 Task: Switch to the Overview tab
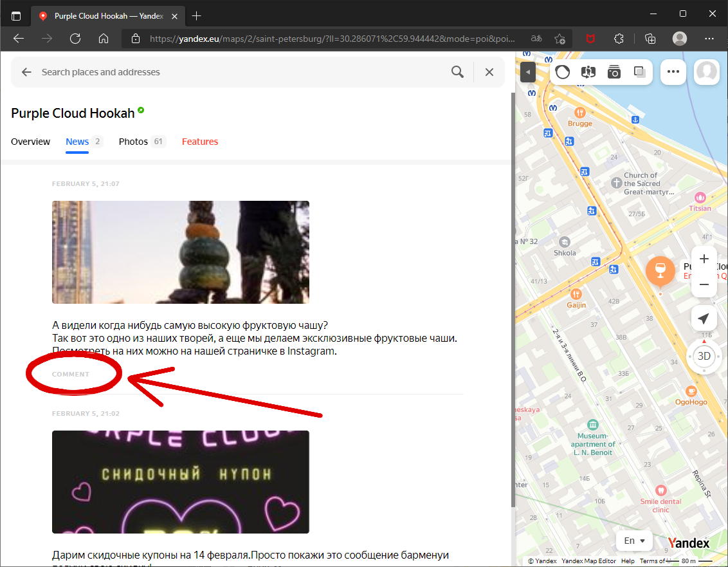click(x=30, y=142)
